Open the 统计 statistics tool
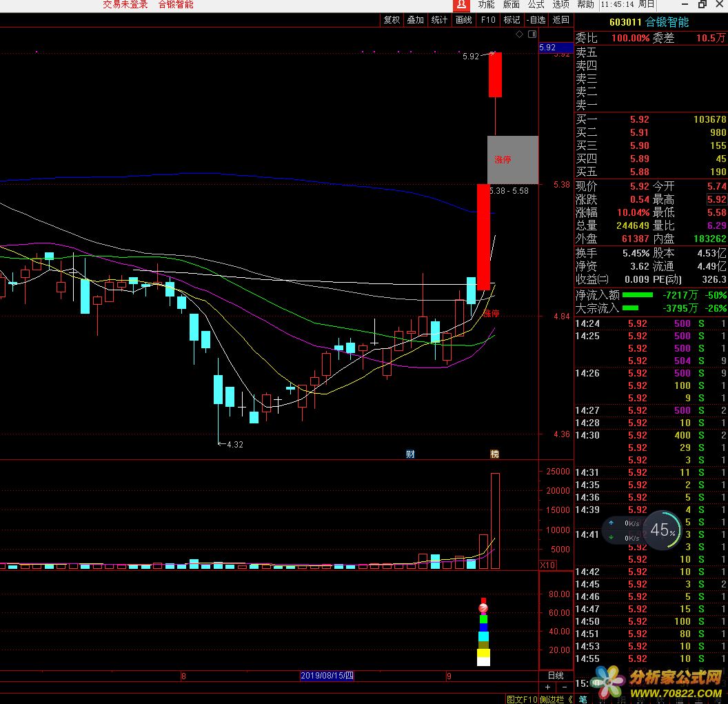Screen dimensions: 728x704 tap(439, 20)
